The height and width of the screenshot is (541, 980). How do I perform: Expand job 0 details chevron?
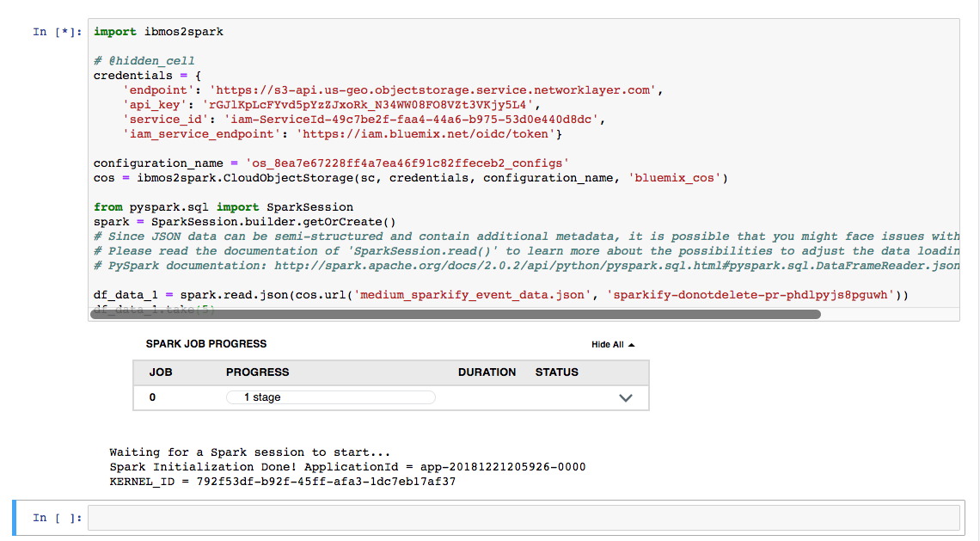click(626, 397)
